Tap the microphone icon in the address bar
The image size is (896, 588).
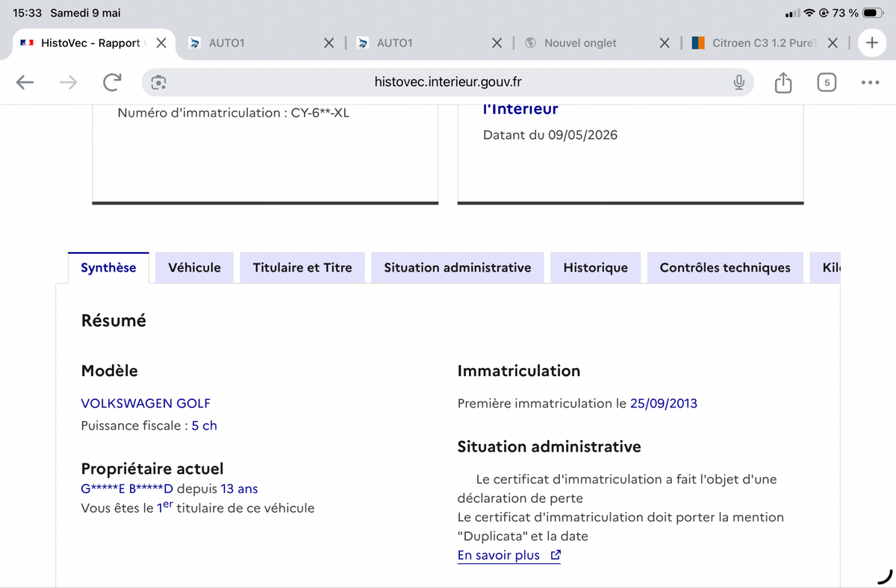point(738,83)
